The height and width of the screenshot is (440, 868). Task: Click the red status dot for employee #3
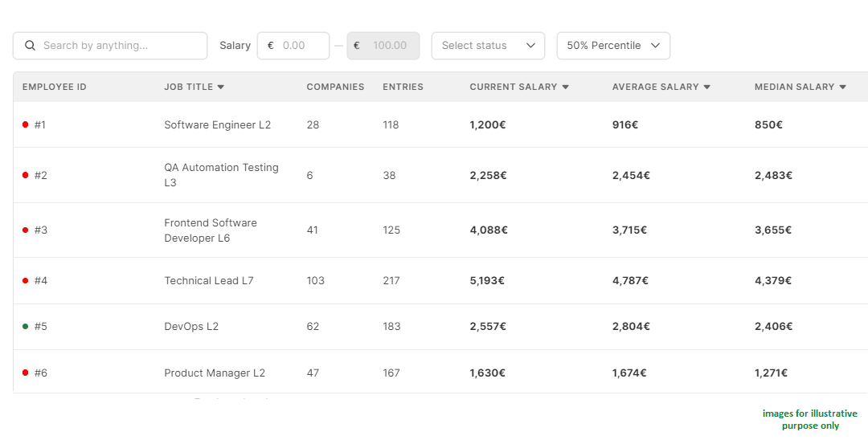(x=25, y=230)
